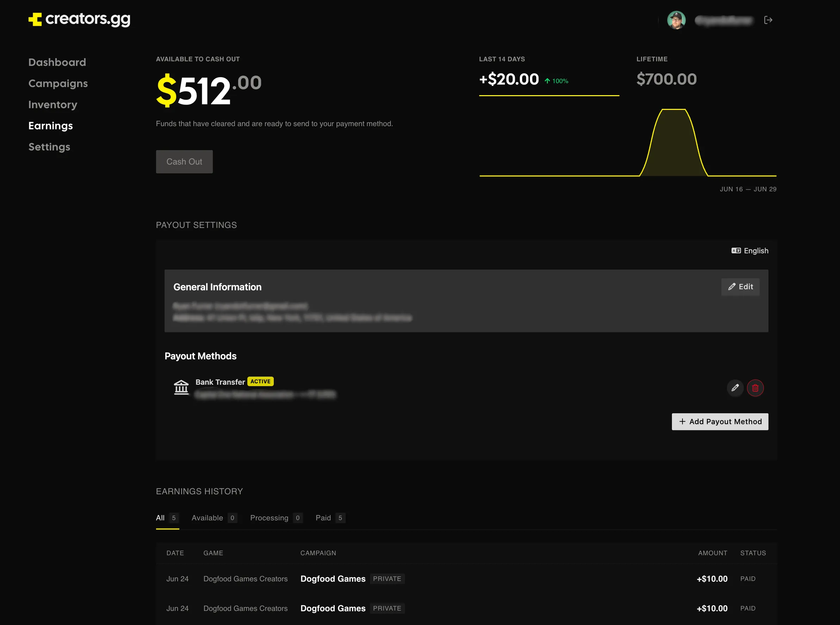Switch to the Paid history tab

[x=330, y=518]
